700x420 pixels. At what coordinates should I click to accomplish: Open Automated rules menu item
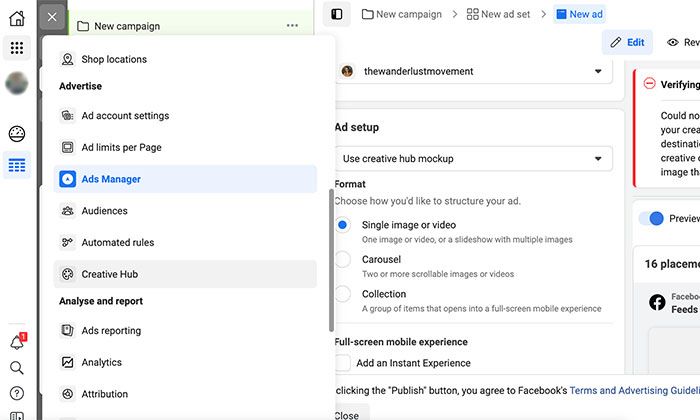(185, 242)
